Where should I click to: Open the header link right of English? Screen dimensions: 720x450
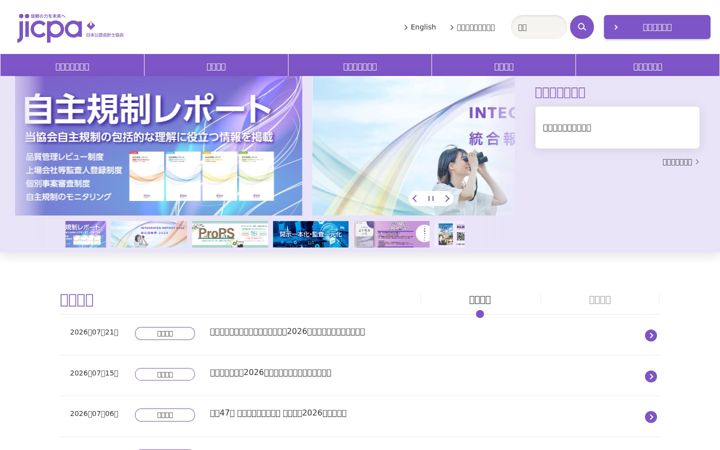click(x=472, y=28)
